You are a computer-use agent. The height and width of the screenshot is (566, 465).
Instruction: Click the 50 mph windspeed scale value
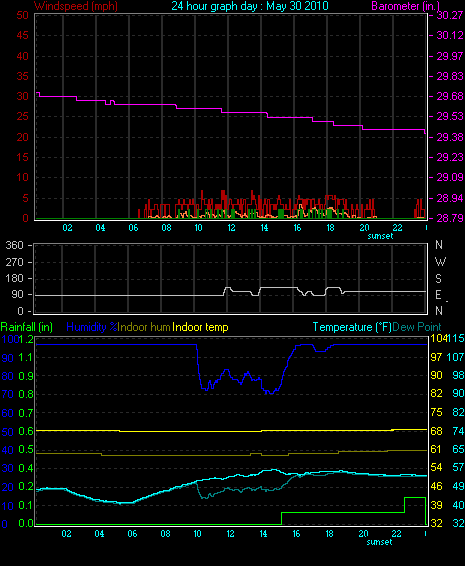[x=22, y=15]
